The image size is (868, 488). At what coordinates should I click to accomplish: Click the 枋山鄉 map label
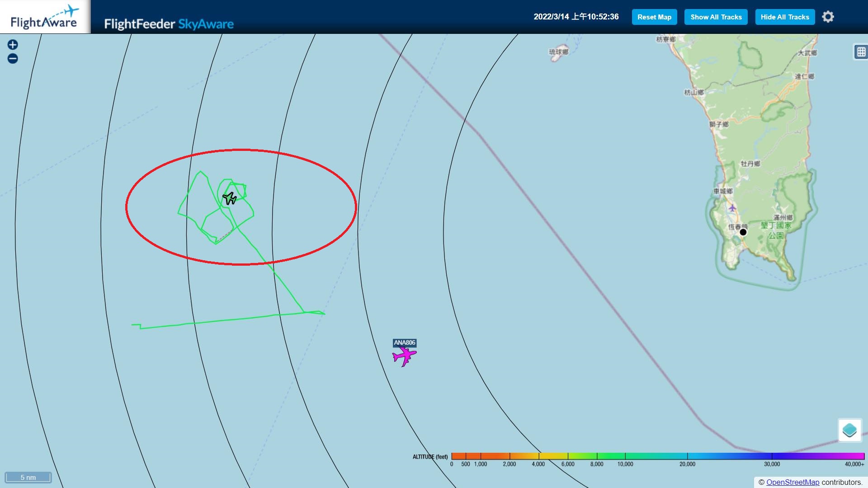[694, 92]
